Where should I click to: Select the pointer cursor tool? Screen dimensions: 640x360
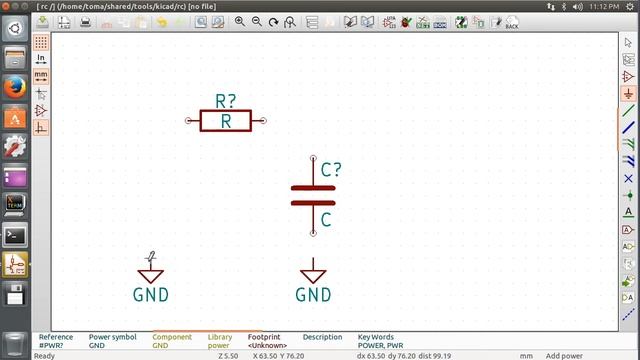click(x=628, y=42)
